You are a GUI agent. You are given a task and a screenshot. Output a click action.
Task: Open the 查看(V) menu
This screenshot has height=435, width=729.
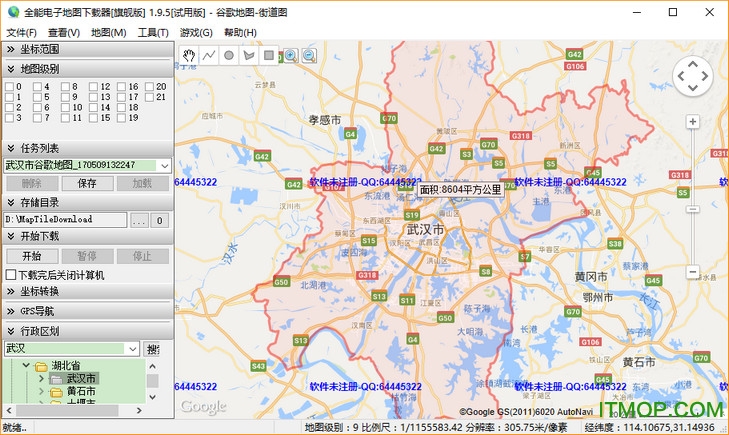point(64,33)
